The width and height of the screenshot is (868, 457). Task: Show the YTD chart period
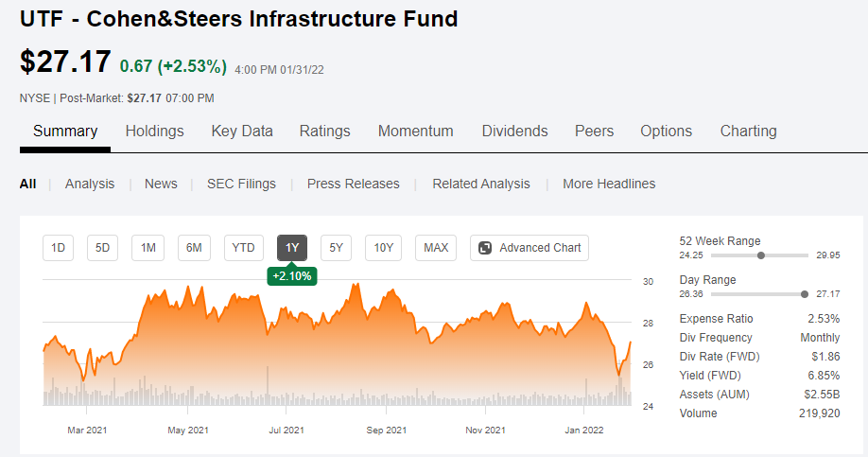243,248
